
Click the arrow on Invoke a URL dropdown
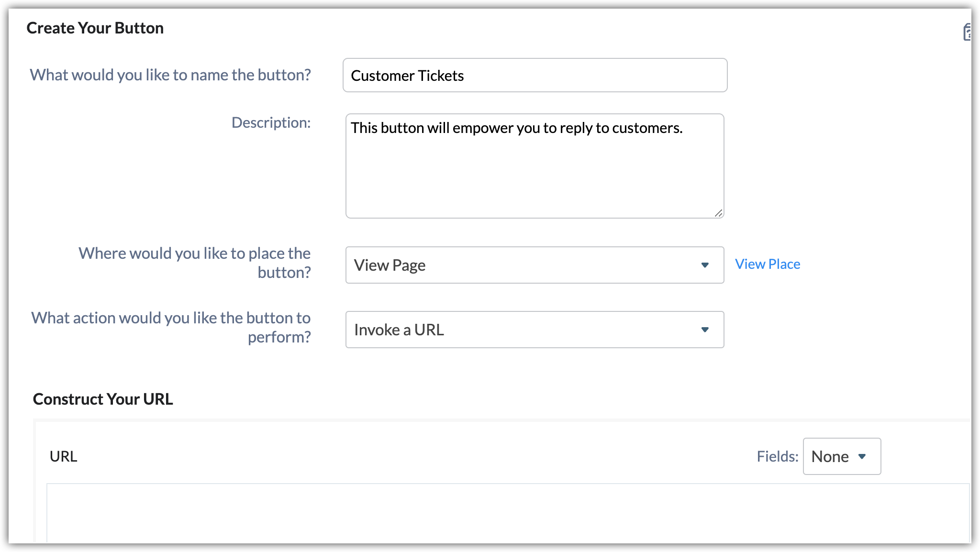tap(704, 330)
